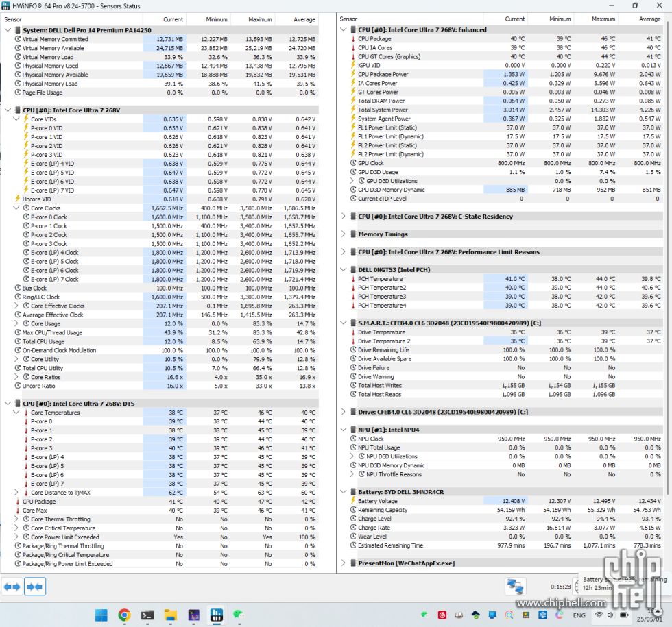This screenshot has height=627, width=672.
Task: Expand the Core Ratios node
Action: (x=16, y=377)
